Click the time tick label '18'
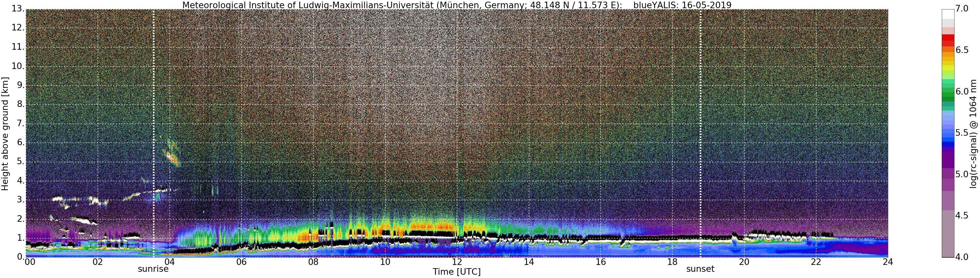The image size is (980, 278). point(673,262)
